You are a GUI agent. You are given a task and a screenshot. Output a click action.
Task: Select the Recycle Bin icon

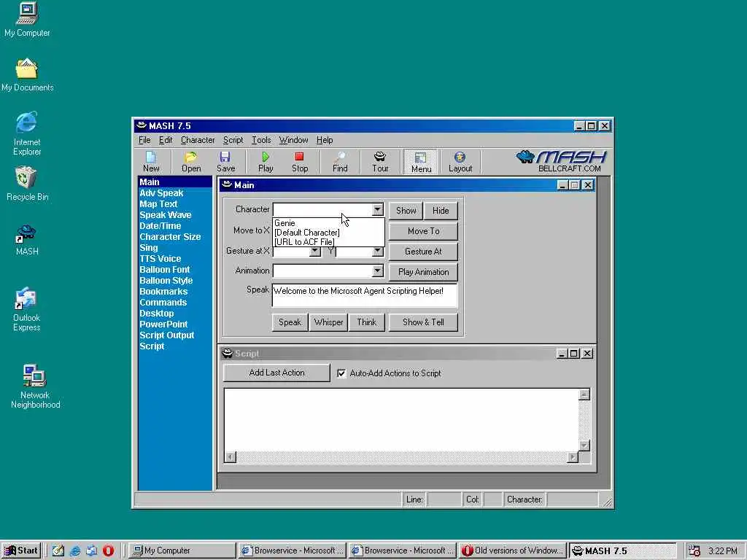27,184
